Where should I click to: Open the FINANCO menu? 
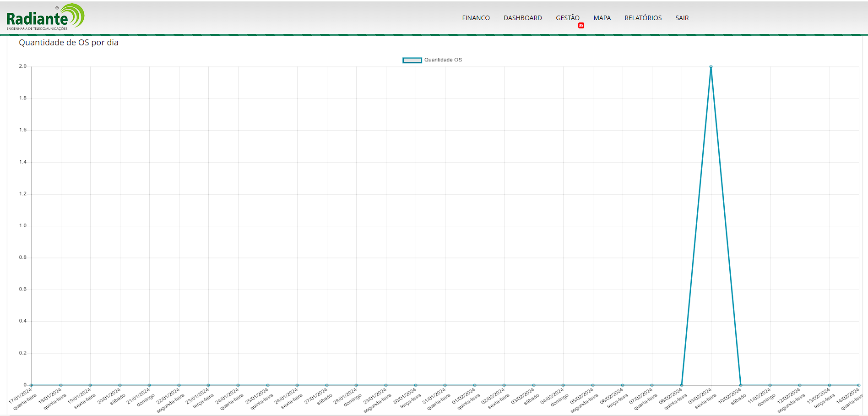[x=476, y=18]
